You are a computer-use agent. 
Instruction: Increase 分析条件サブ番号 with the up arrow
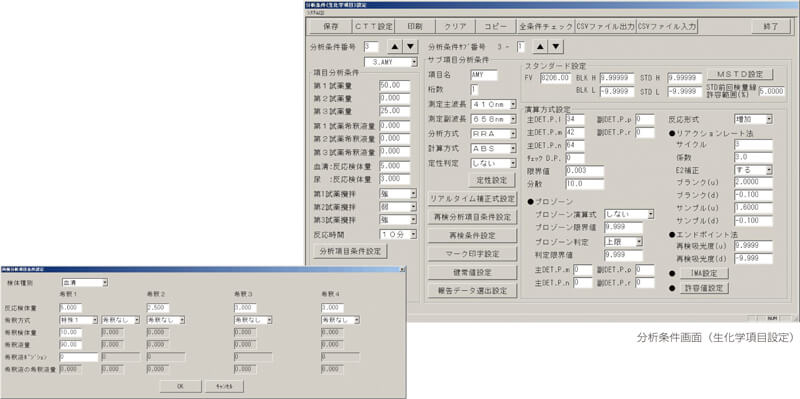[x=541, y=47]
